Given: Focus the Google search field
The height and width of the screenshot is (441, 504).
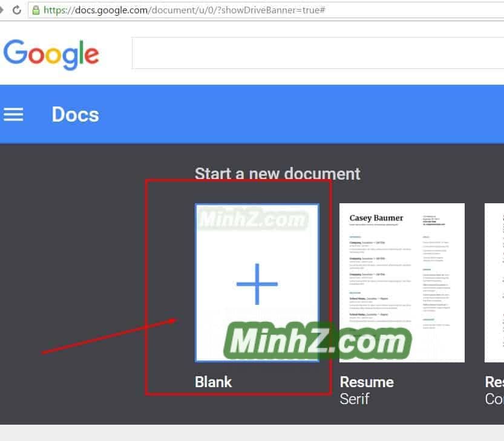Looking at the screenshot, I should pos(318,53).
